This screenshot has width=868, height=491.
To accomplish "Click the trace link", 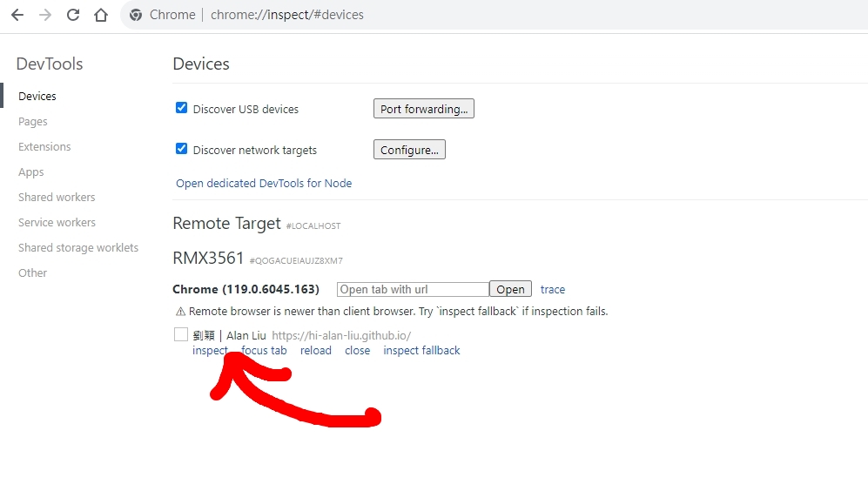I will point(553,290).
